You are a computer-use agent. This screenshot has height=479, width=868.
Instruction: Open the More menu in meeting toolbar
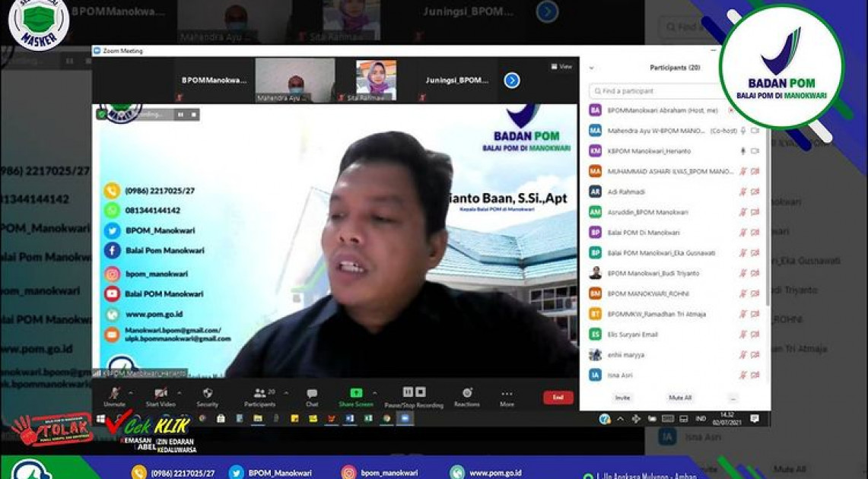tap(507, 397)
